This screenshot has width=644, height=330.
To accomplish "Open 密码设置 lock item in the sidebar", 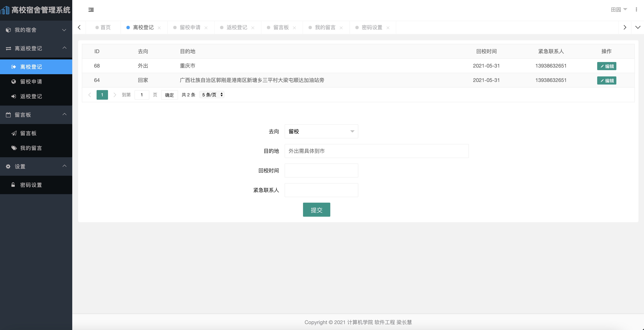I will tap(31, 185).
